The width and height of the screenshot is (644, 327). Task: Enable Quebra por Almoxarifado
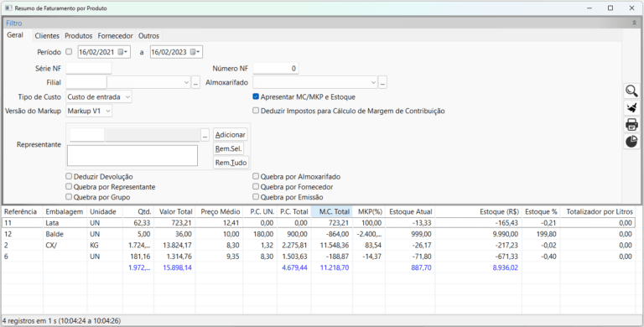pos(256,176)
